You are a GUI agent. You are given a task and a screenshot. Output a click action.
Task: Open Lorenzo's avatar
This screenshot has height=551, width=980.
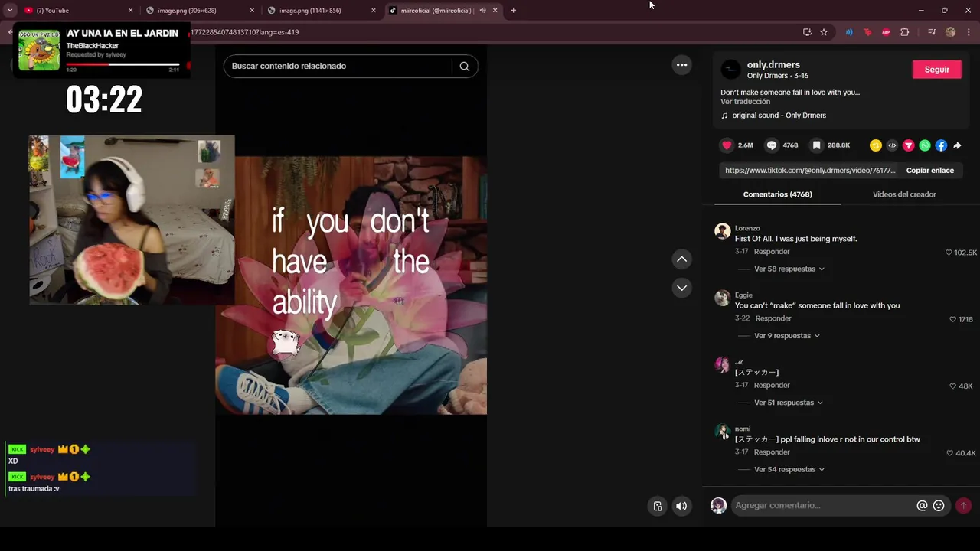click(x=723, y=231)
